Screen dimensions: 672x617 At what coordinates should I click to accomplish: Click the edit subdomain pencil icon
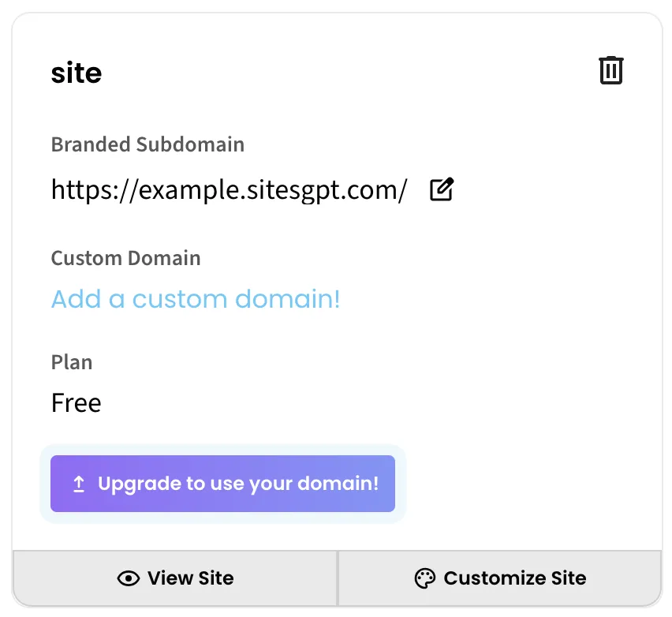click(x=442, y=189)
